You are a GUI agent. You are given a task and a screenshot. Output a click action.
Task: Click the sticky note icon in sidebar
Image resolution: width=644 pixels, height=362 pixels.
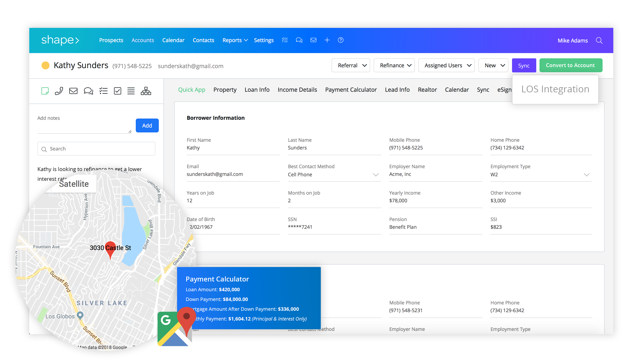45,91
